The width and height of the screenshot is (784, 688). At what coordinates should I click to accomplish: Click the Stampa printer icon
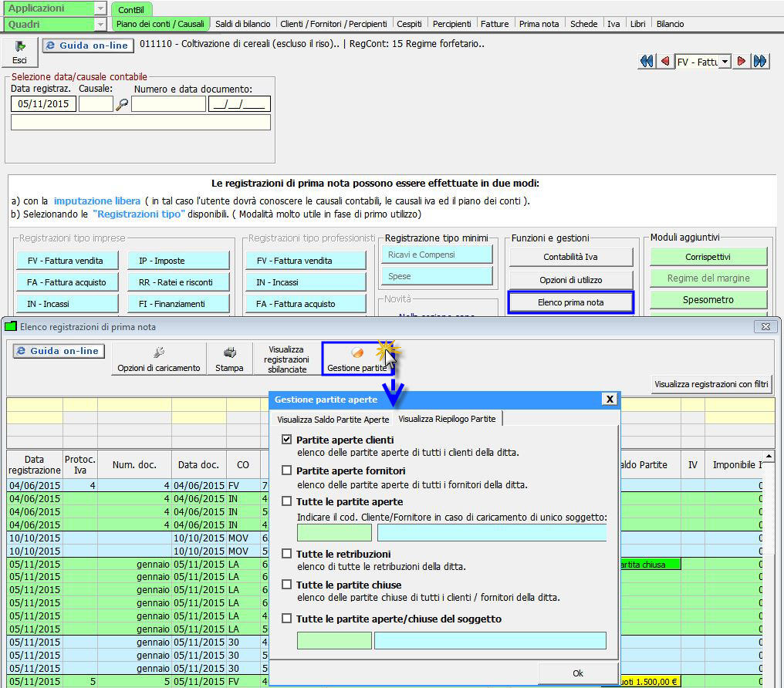[x=229, y=359]
